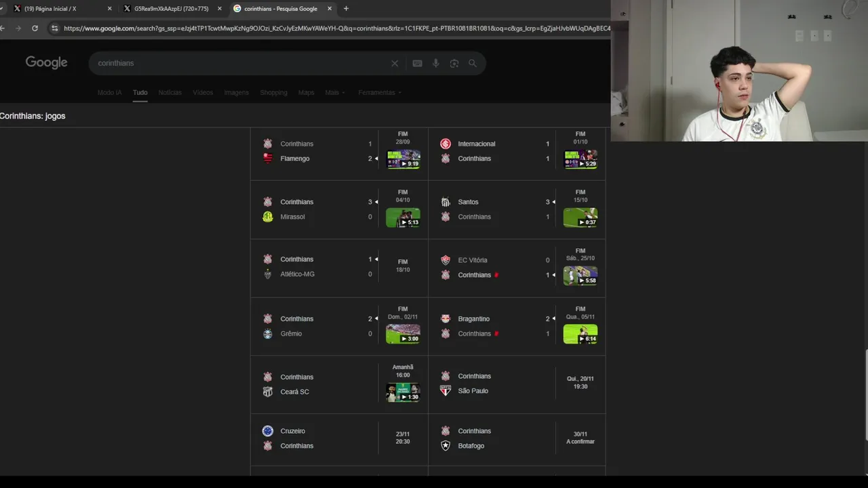This screenshot has width=868, height=488.
Task: Click the São Paulo team crest
Action: (446, 391)
